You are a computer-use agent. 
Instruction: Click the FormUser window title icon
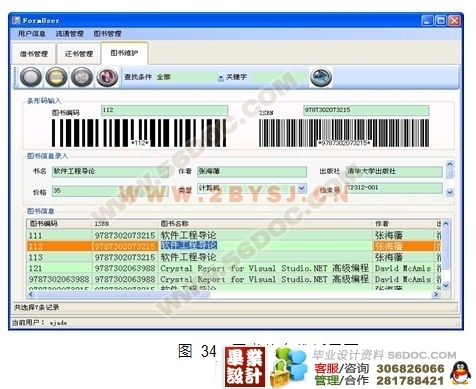(x=16, y=20)
